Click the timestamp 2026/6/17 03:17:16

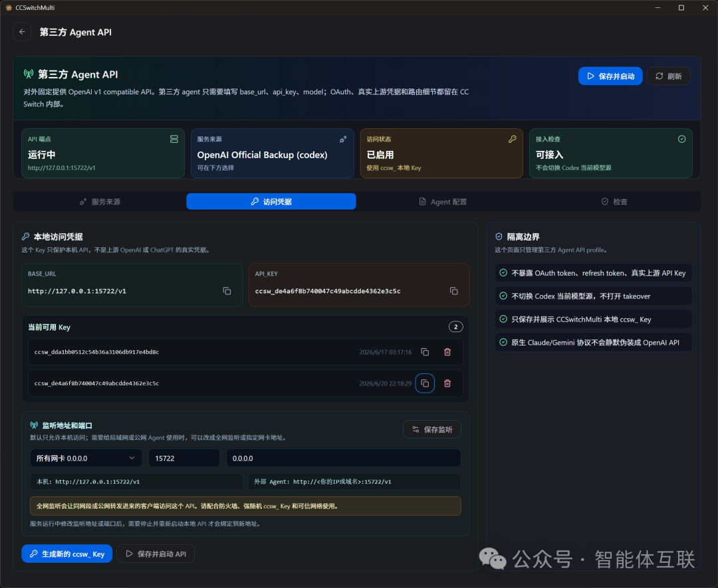point(386,352)
